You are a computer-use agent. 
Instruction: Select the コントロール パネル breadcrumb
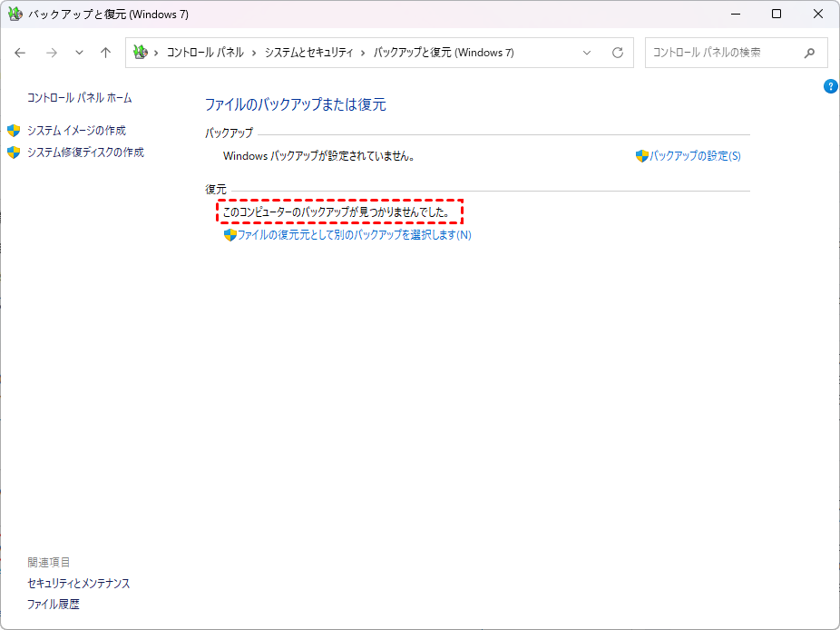[x=205, y=53]
